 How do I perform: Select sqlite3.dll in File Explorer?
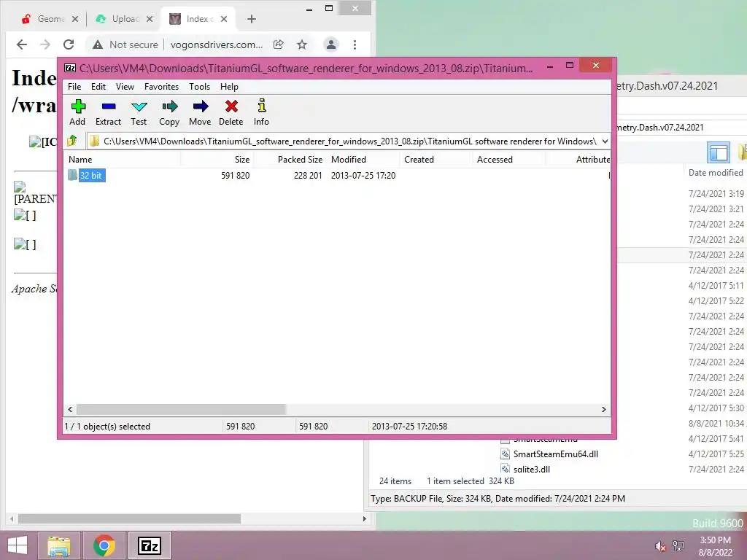point(531,469)
